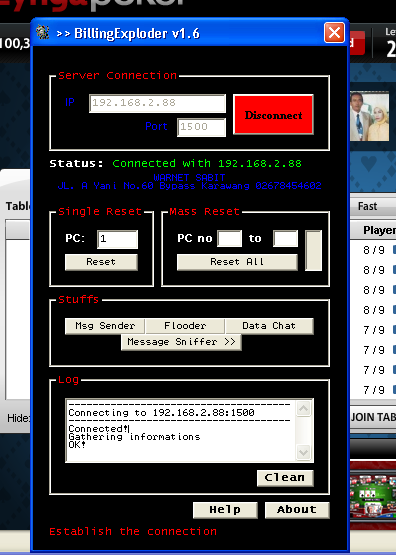Viewport: 396px width, 555px height.
Task: Clear the log with Clean button
Action: (x=285, y=478)
